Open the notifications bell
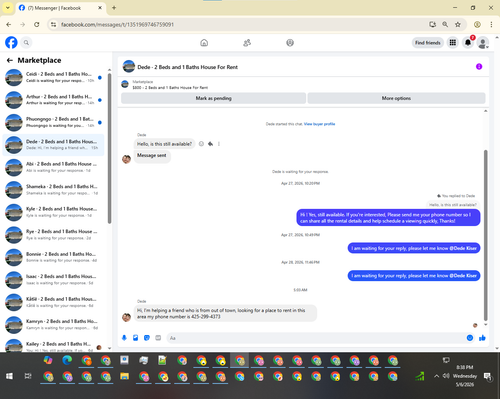The height and width of the screenshot is (399, 500). (468, 43)
